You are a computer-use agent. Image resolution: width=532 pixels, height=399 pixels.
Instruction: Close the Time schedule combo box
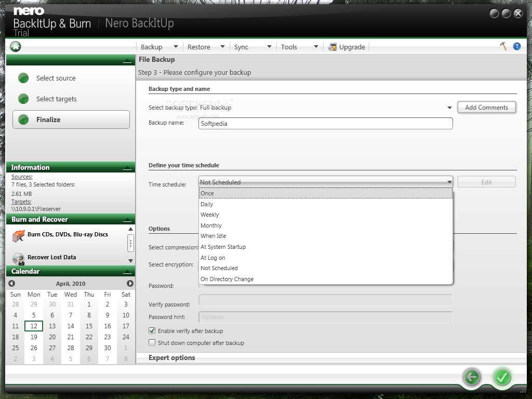pyautogui.click(x=326, y=182)
